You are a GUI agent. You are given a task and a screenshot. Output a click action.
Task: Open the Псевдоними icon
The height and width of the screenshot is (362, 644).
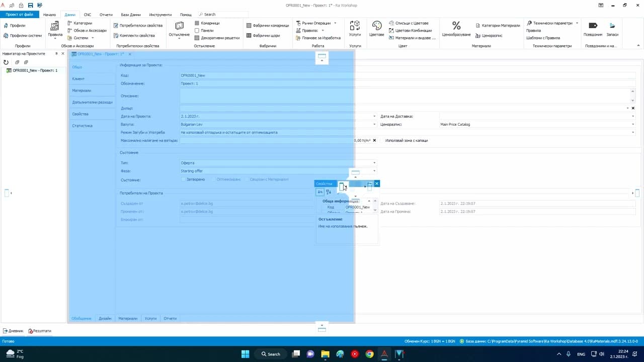(593, 29)
